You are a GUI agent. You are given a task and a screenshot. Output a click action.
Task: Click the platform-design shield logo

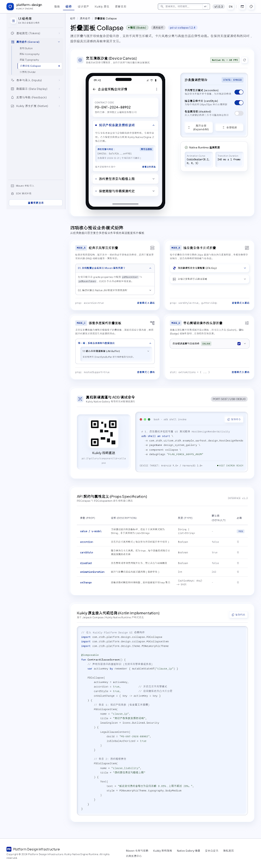10,7
